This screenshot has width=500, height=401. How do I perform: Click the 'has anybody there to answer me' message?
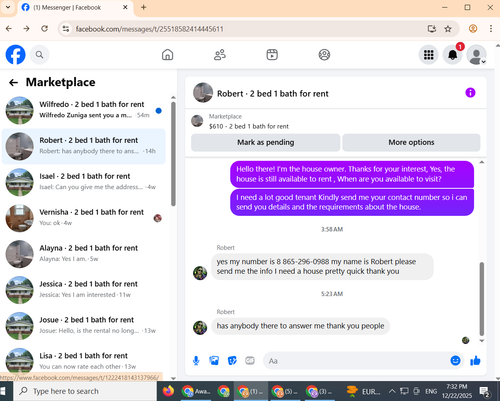coord(300,326)
